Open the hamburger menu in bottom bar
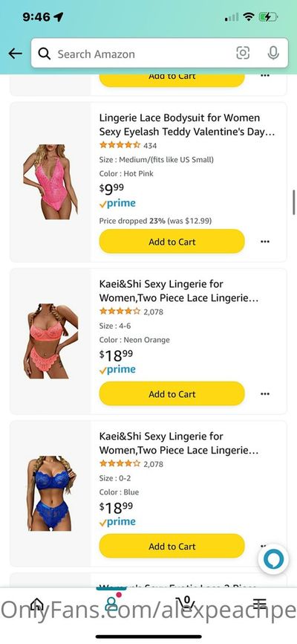Image resolution: width=297 pixels, height=644 pixels. point(260,603)
